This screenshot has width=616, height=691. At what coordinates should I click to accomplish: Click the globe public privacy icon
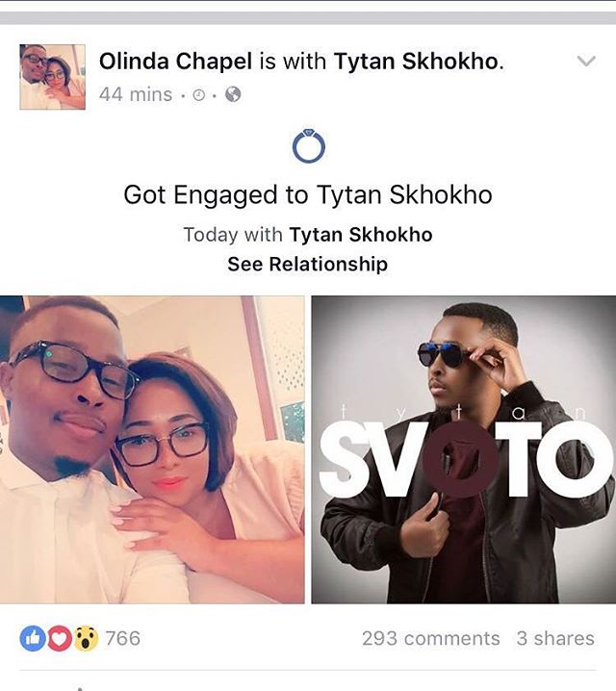coord(233,94)
